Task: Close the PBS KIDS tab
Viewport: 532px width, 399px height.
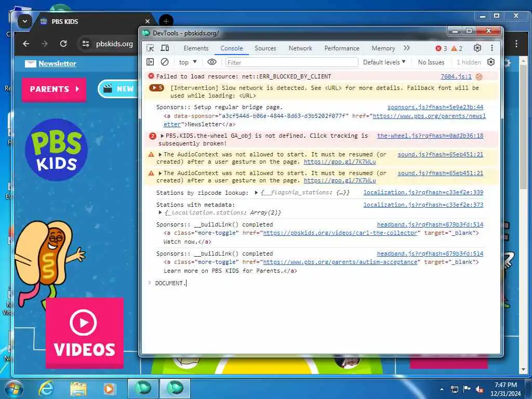Action: pyautogui.click(x=147, y=21)
